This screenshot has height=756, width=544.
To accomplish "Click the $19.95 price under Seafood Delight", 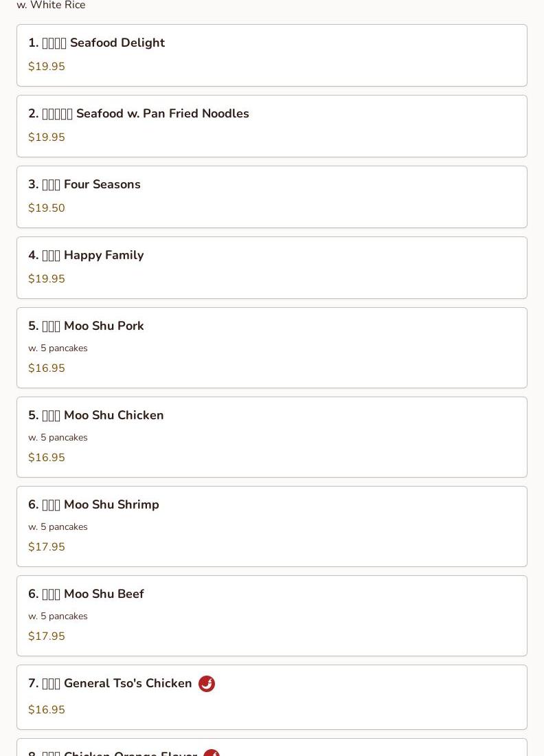I will pos(47,67).
